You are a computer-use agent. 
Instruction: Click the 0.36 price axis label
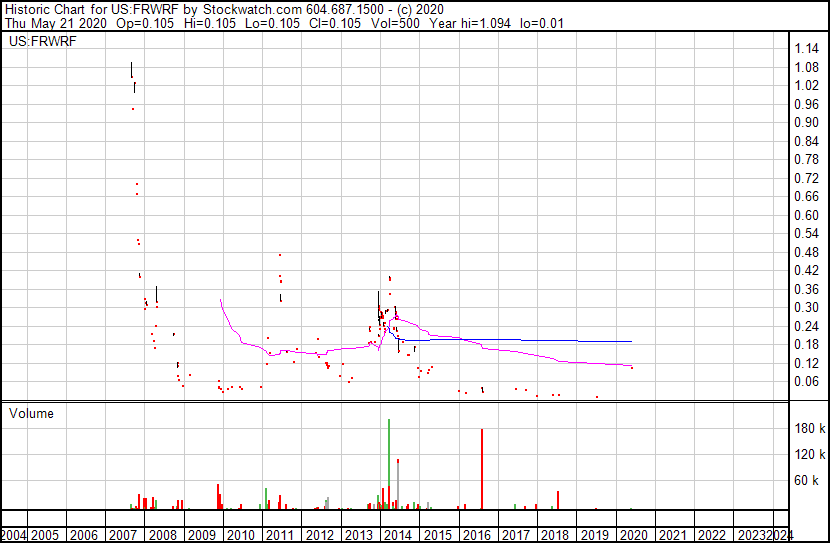click(807, 289)
